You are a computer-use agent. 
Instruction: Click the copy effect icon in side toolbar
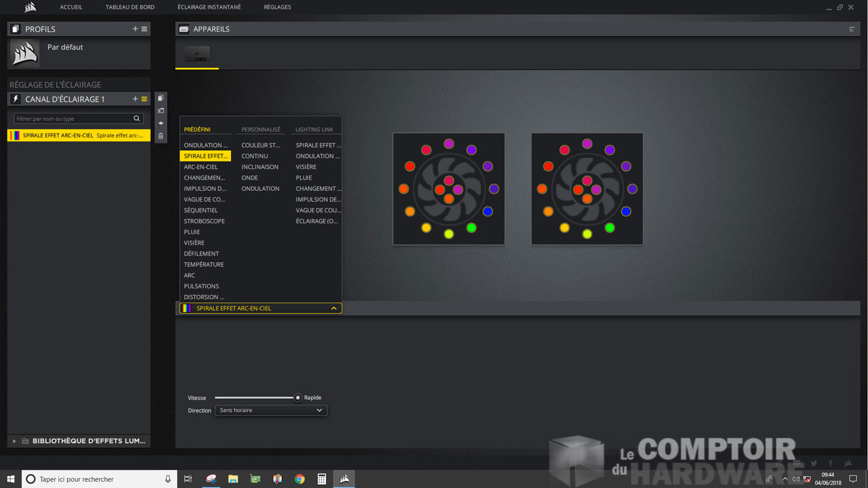(160, 98)
